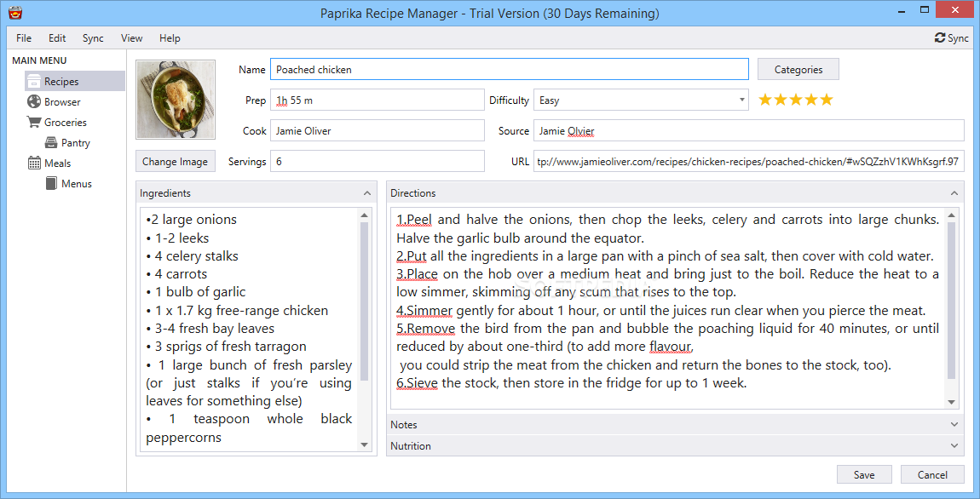The height and width of the screenshot is (499, 980).
Task: Click the Pantry icon in sidebar
Action: click(51, 143)
